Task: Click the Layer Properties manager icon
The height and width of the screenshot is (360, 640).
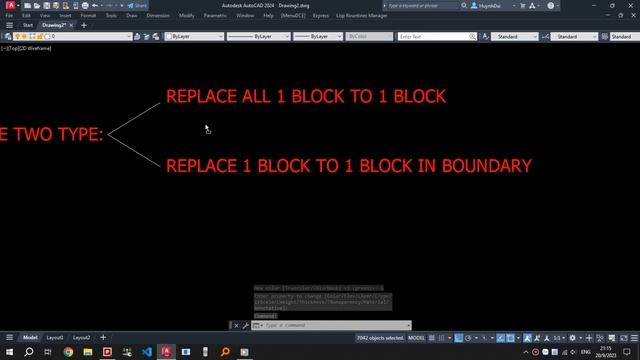Action: coord(8,37)
